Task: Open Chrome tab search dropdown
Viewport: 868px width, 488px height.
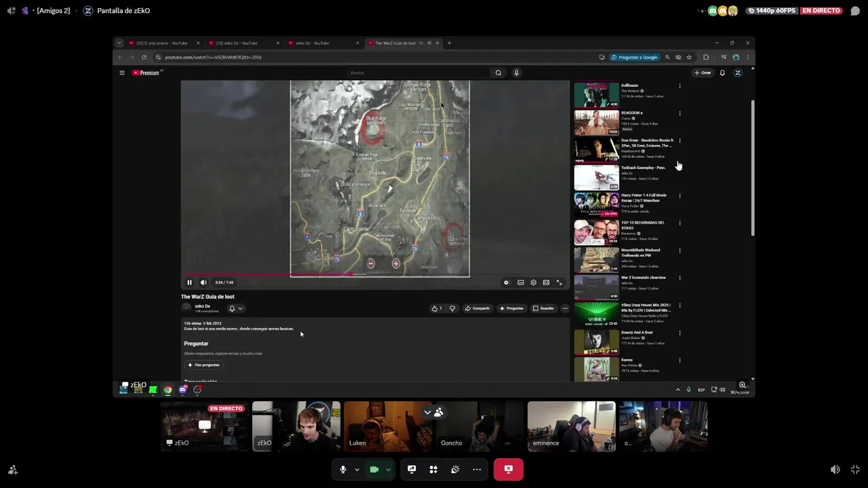Action: pos(119,43)
